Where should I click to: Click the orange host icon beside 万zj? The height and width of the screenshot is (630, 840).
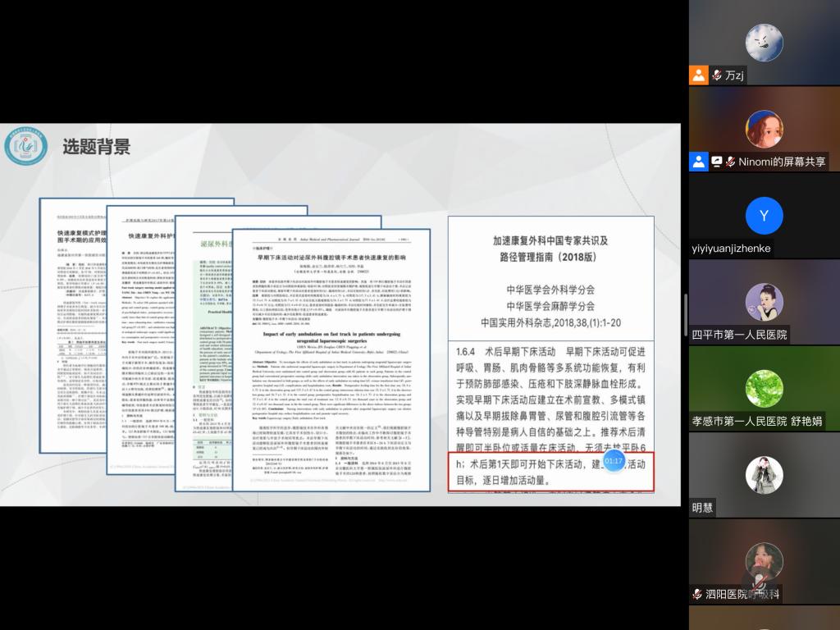(x=698, y=75)
